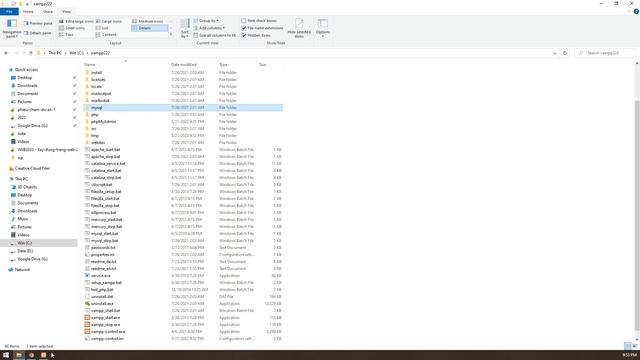
Task: Toggle the Preview pane
Action: pos(38,23)
